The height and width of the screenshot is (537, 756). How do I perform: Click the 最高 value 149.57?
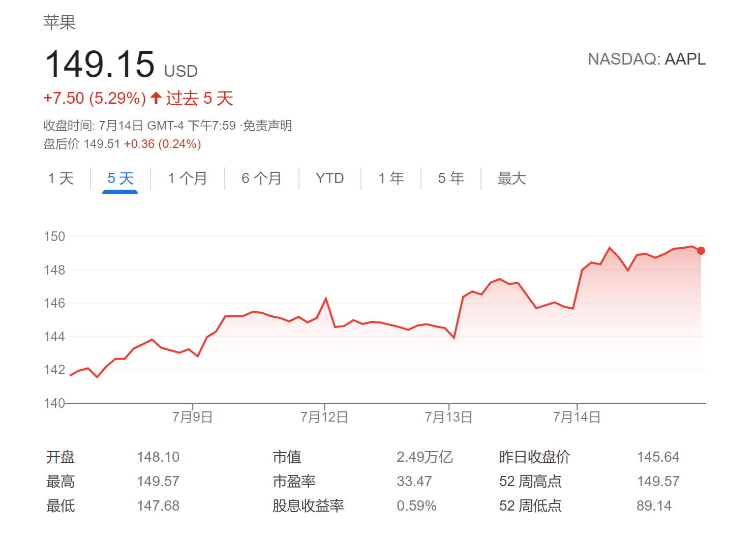tap(158, 482)
